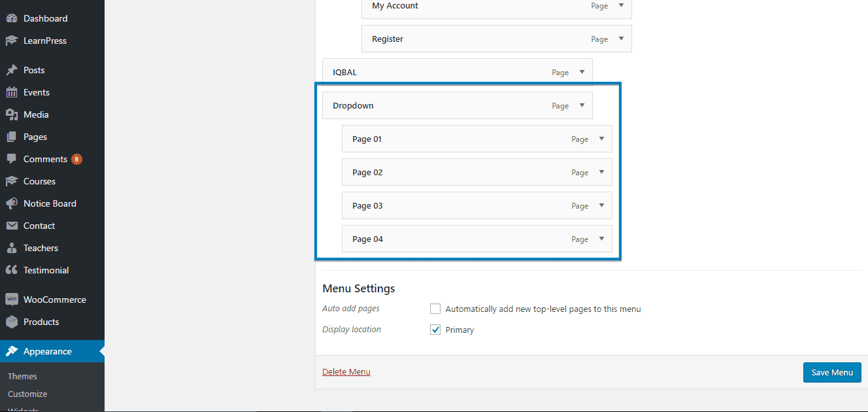Select the Products sidebar icon
868x412 pixels.
click(13, 322)
